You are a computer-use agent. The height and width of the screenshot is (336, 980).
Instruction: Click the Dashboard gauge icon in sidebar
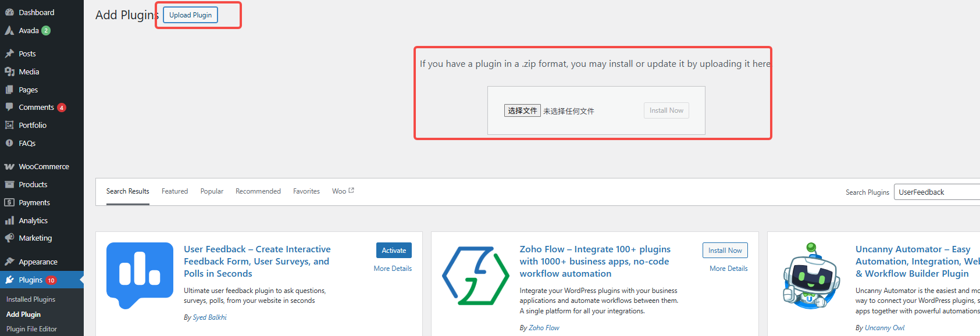point(9,12)
